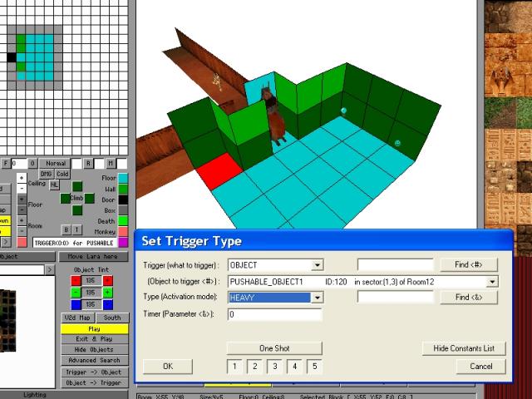Toggle trigger code bit 1
Image resolution: width=532 pixels, height=399 pixels.
coord(234,367)
